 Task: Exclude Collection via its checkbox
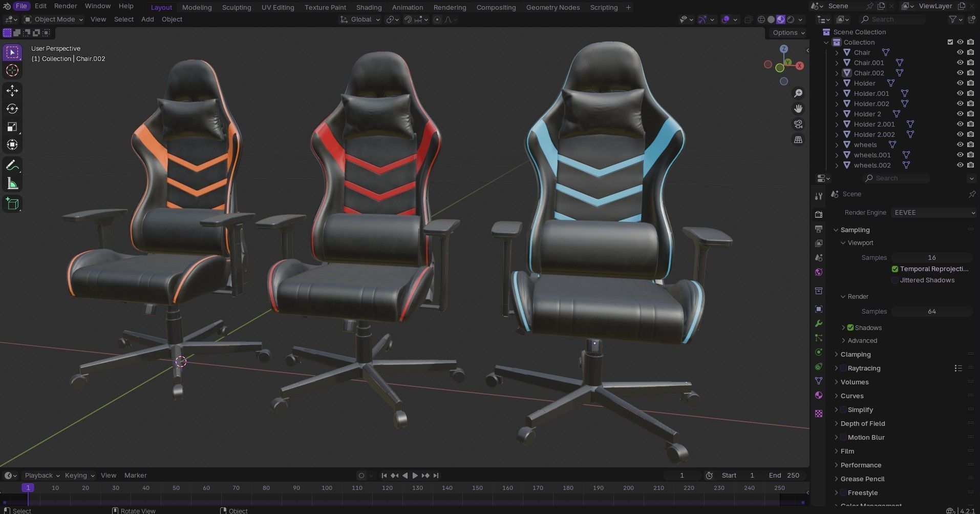950,42
